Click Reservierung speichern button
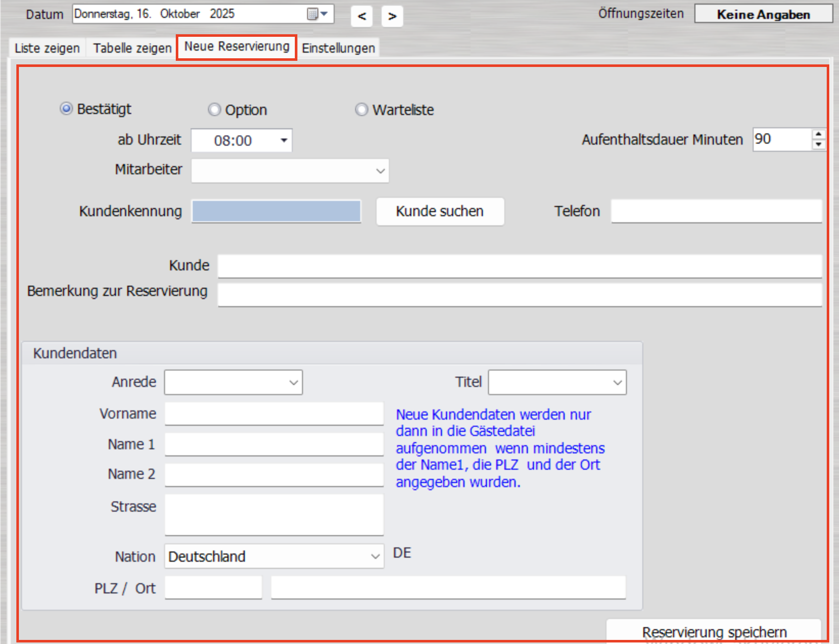The image size is (839, 644). coord(714,632)
